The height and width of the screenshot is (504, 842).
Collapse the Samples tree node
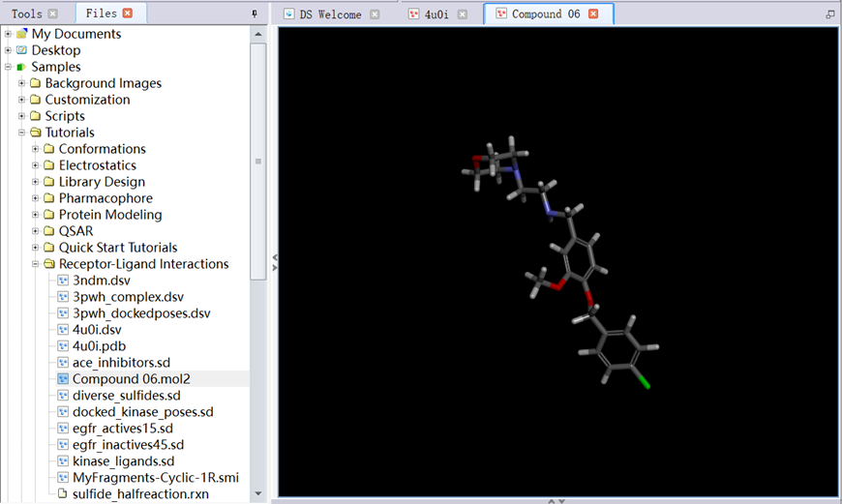coord(8,67)
